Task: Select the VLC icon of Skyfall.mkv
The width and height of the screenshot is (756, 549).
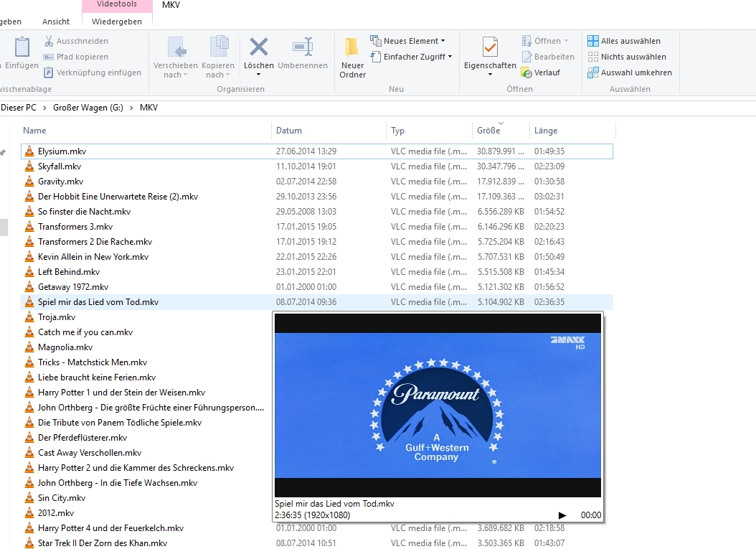Action: (x=29, y=166)
